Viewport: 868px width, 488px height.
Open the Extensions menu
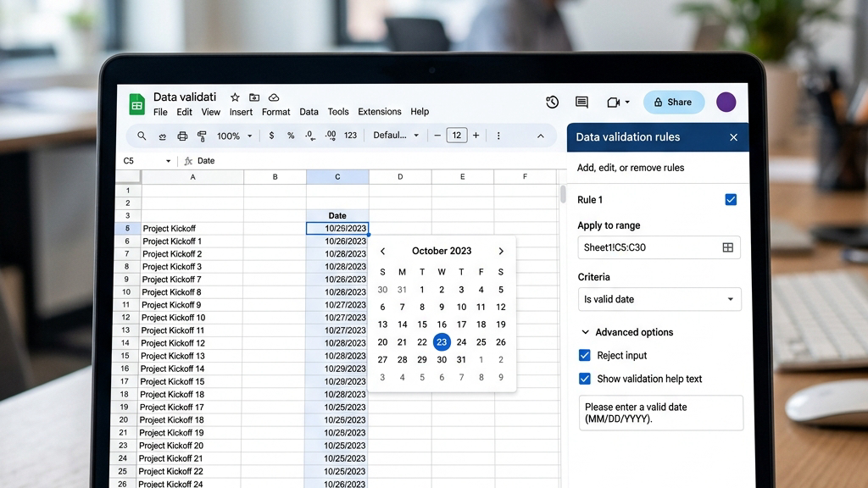coord(379,112)
